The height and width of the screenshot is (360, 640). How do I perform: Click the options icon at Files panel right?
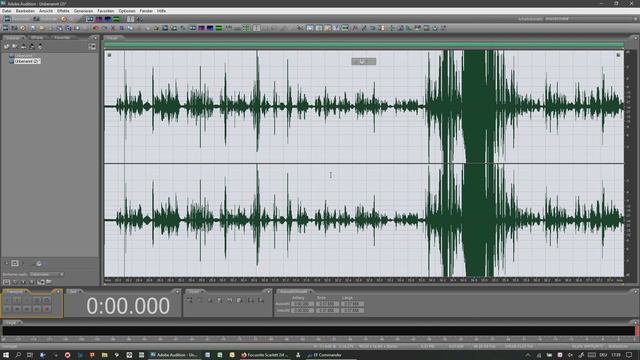92,47
